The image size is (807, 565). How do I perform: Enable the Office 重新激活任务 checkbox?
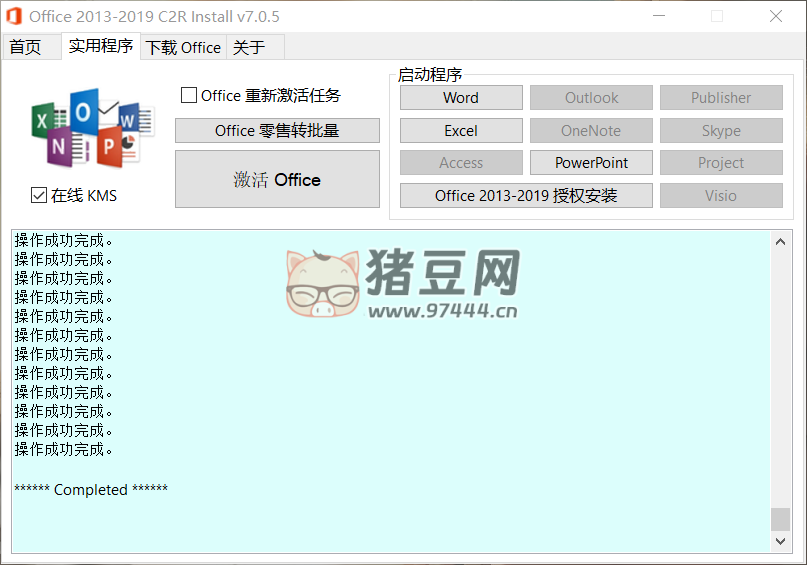pos(189,96)
